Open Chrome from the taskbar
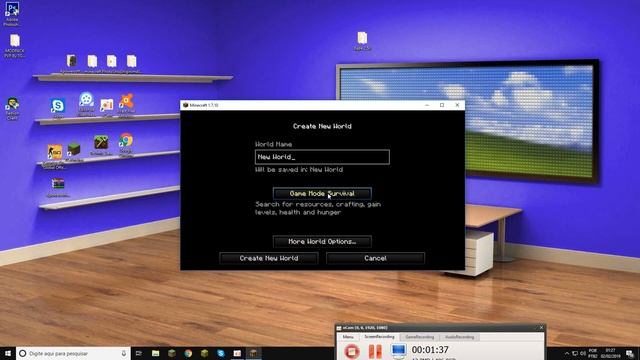The height and width of the screenshot is (360, 640). [x=188, y=353]
